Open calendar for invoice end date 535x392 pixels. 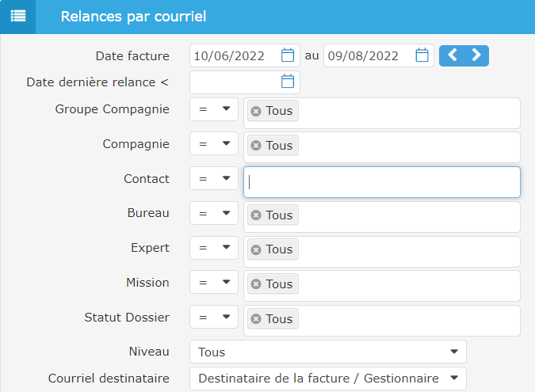[422, 55]
